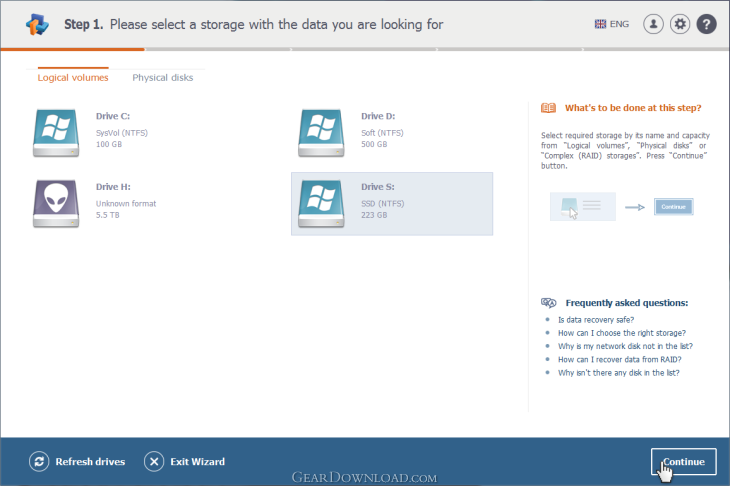Open 'Why isn't there any disk in the list?' link
The height and width of the screenshot is (486, 730).
[x=619, y=372]
